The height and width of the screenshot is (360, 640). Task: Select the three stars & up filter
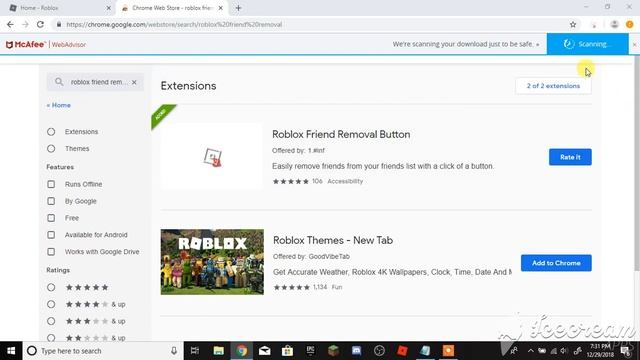[x=51, y=321]
